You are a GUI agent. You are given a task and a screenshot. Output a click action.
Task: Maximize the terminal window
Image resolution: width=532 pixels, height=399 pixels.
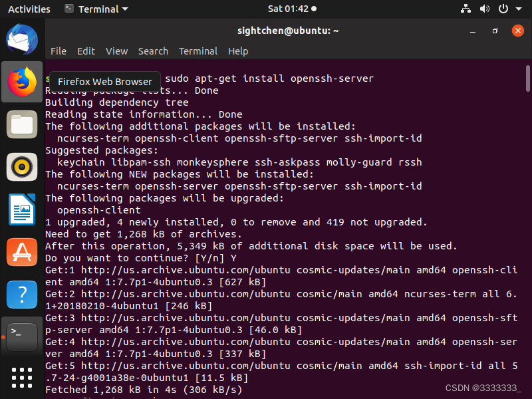click(x=495, y=31)
